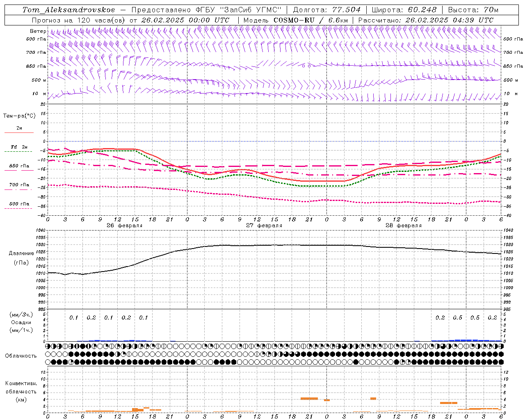Click the Облачность cloud cover label
525x420 pixels.
point(21,356)
